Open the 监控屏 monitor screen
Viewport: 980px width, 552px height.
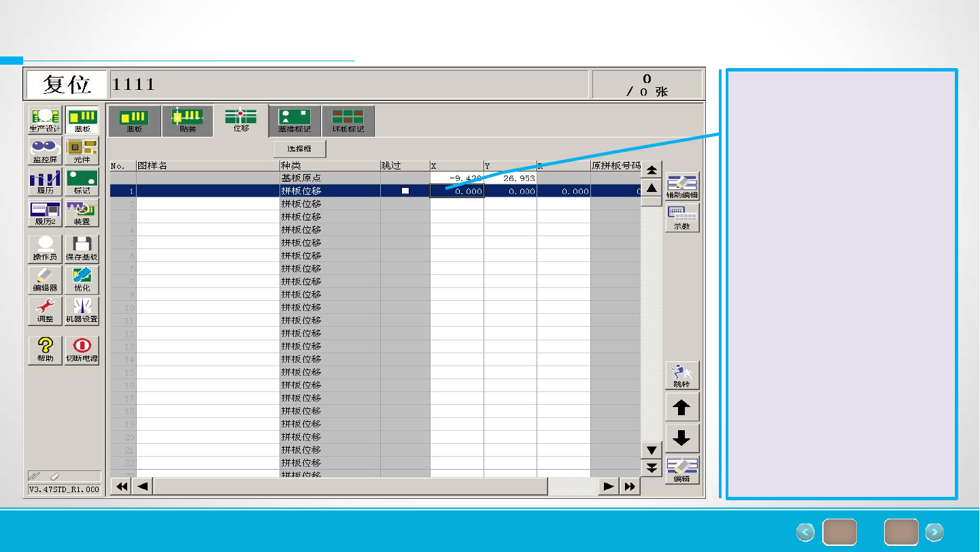pyautogui.click(x=46, y=150)
